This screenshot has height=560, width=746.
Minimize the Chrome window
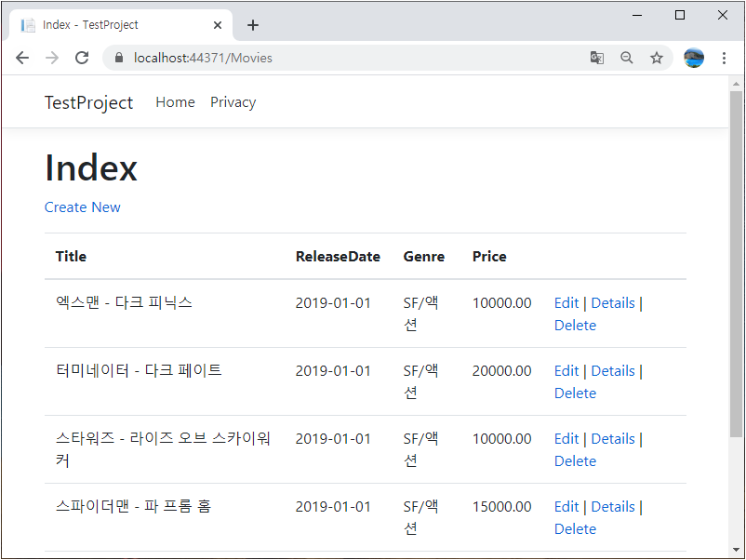(637, 15)
